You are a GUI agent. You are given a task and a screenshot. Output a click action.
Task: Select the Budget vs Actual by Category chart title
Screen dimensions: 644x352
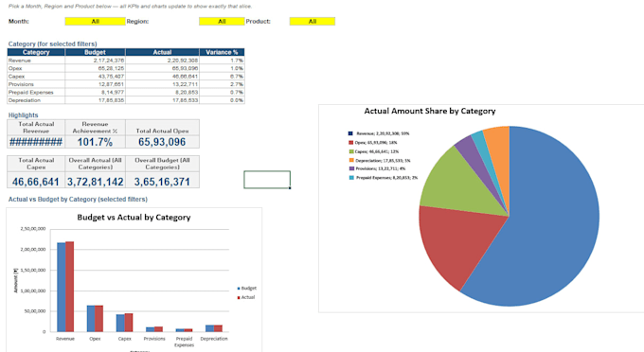click(x=134, y=218)
